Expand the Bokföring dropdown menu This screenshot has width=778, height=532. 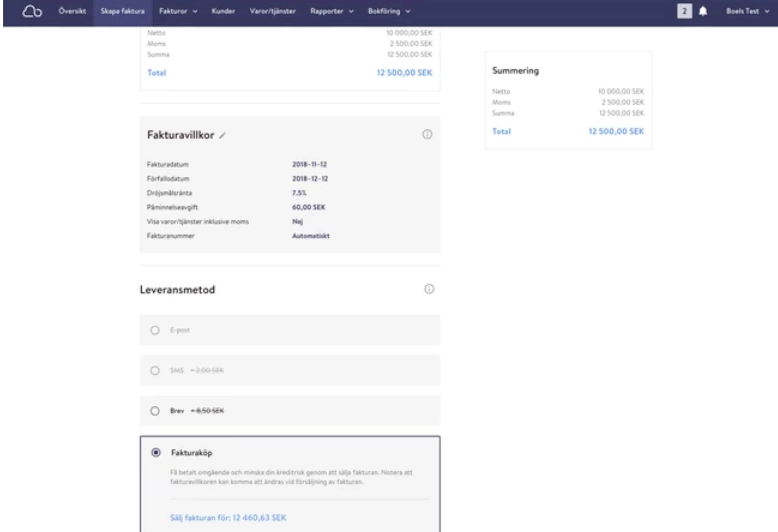(x=389, y=11)
